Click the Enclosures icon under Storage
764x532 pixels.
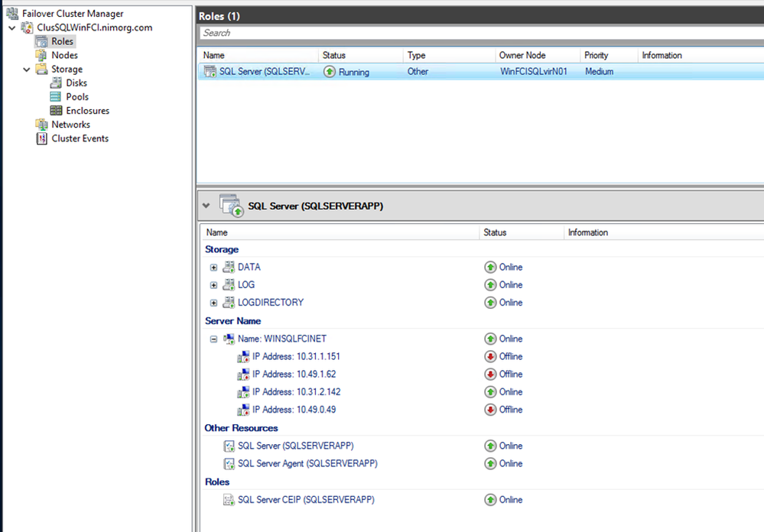click(x=56, y=111)
